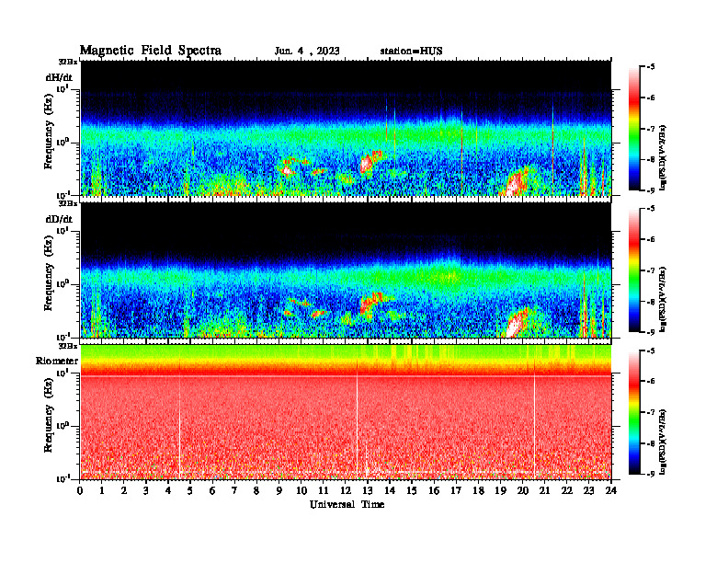
Task: Click hour 3 on Universal Time axis
Action: click(147, 491)
